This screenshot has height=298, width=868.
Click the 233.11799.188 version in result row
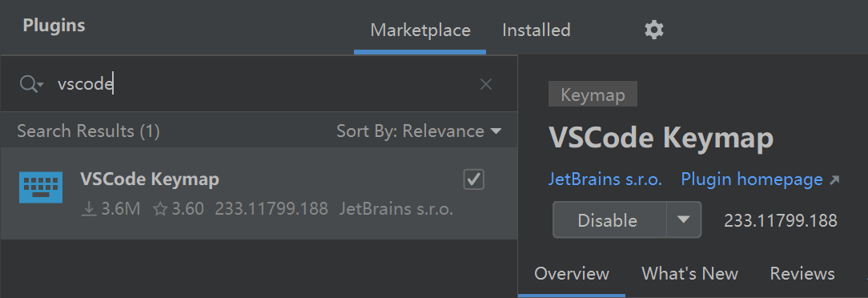click(x=271, y=209)
